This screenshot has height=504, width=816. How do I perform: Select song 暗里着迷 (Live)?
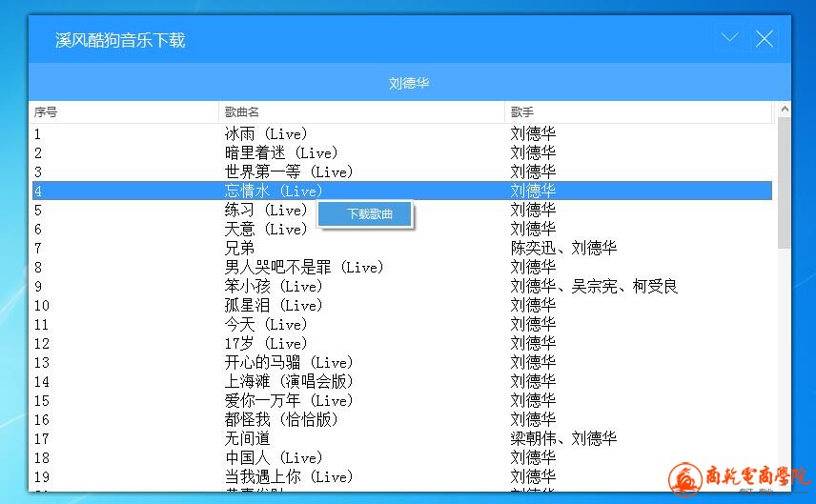click(x=281, y=153)
